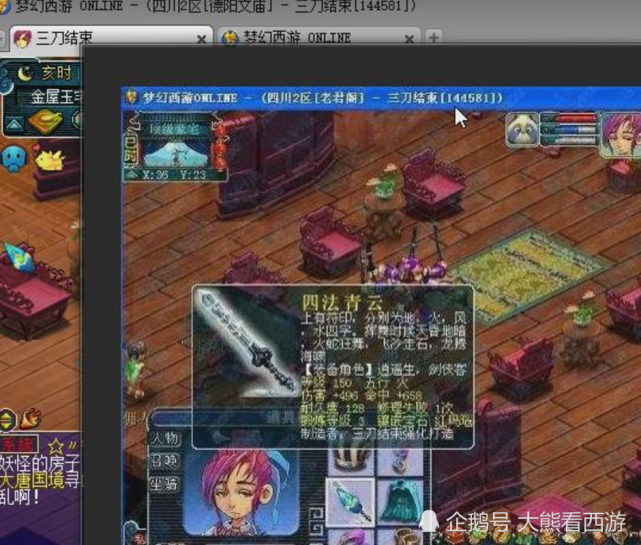Collapse inner minimap via small up arrow

click(x=132, y=175)
